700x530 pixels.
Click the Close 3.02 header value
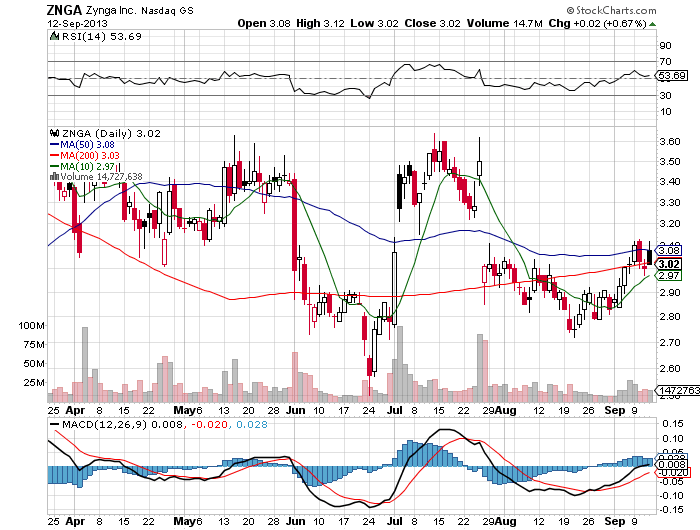[x=432, y=23]
